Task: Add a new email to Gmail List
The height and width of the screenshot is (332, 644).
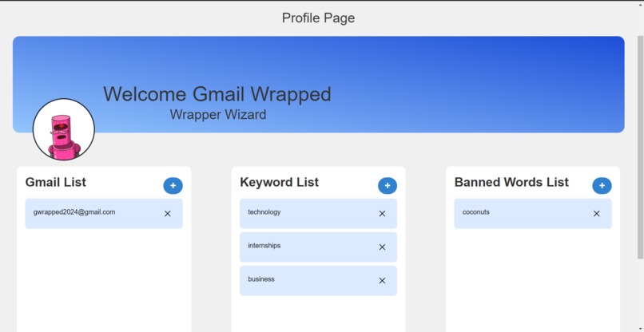Action: click(x=173, y=186)
